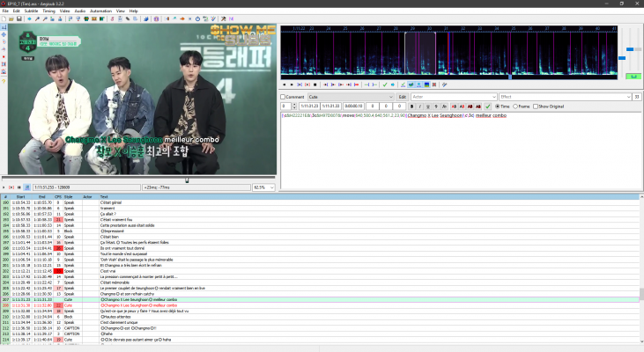Image resolution: width=644 pixels, height=352 pixels.
Task: Open the Actor combo box
Action: (454, 97)
